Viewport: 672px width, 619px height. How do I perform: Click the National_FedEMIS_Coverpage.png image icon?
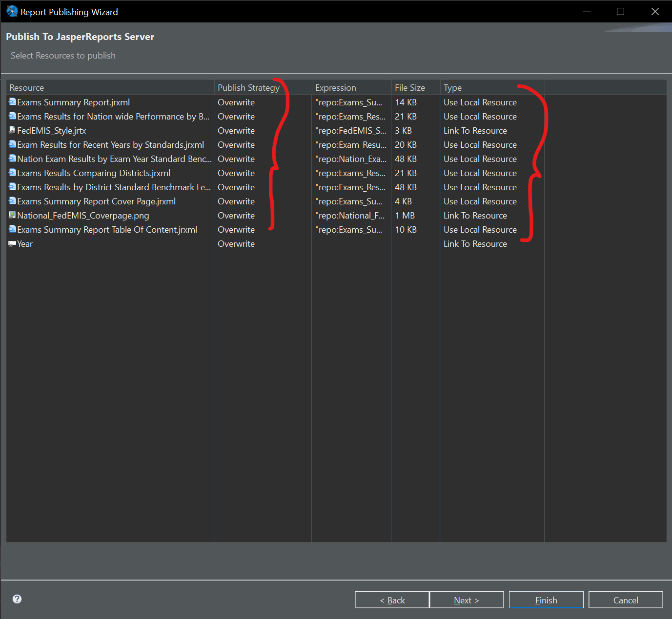pyautogui.click(x=12, y=215)
